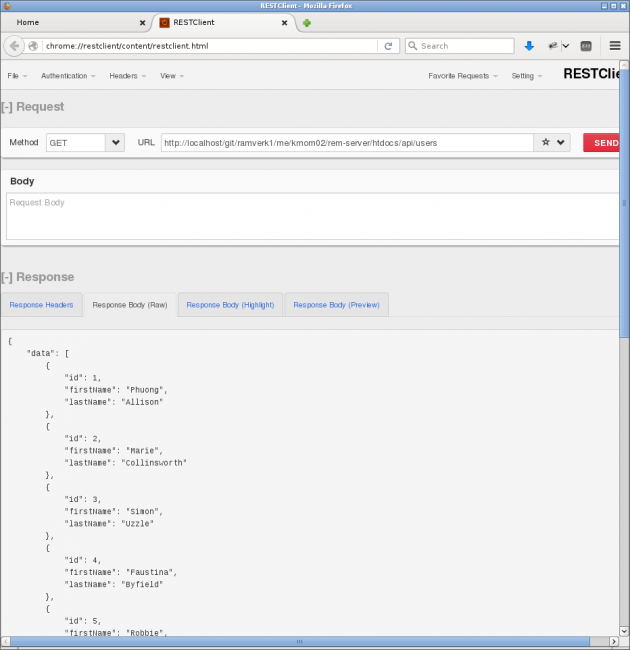Click the "Byfield" lastName value
The width and height of the screenshot is (630, 650).
pyautogui.click(x=142, y=584)
